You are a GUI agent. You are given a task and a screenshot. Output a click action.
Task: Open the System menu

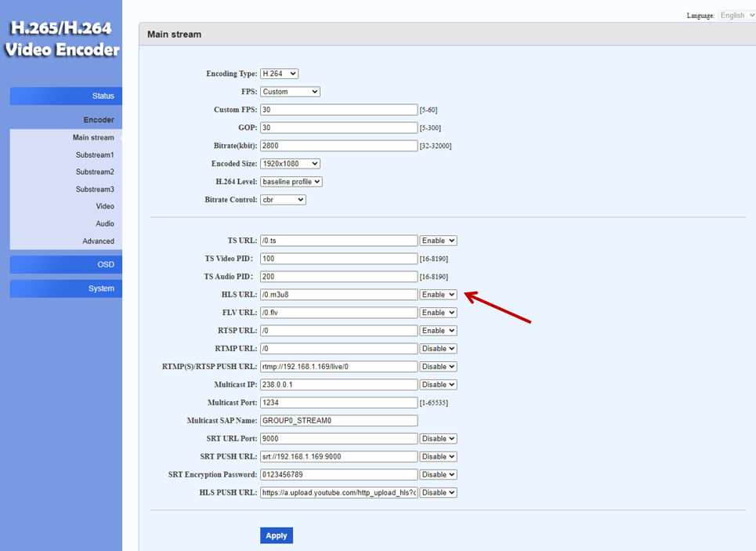(x=66, y=288)
